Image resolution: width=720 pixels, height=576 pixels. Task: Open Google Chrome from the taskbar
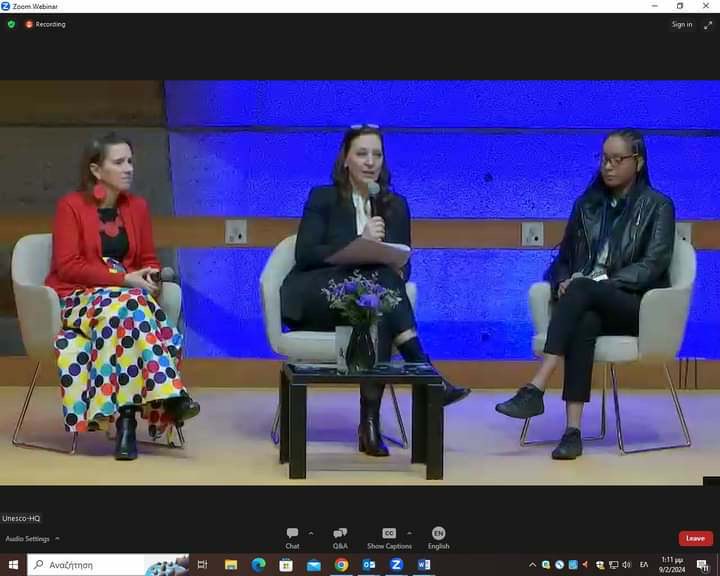pyautogui.click(x=341, y=565)
